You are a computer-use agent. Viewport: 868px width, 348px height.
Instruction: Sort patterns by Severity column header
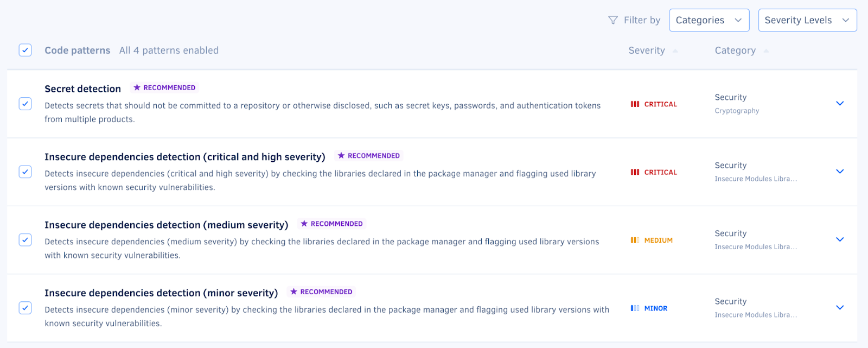coord(646,50)
